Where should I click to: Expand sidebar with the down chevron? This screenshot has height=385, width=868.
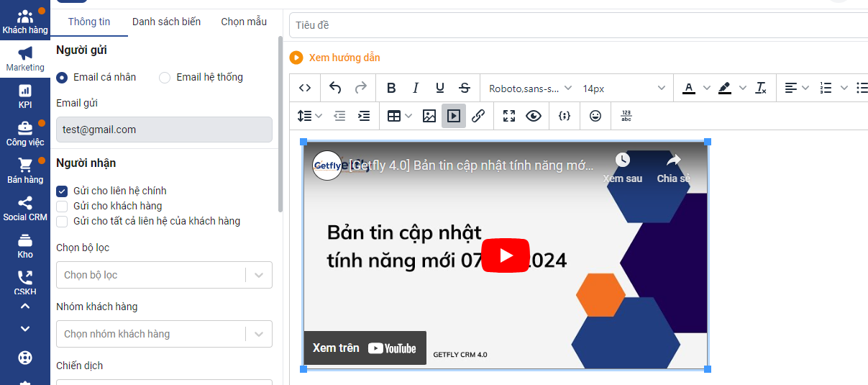[x=25, y=329]
